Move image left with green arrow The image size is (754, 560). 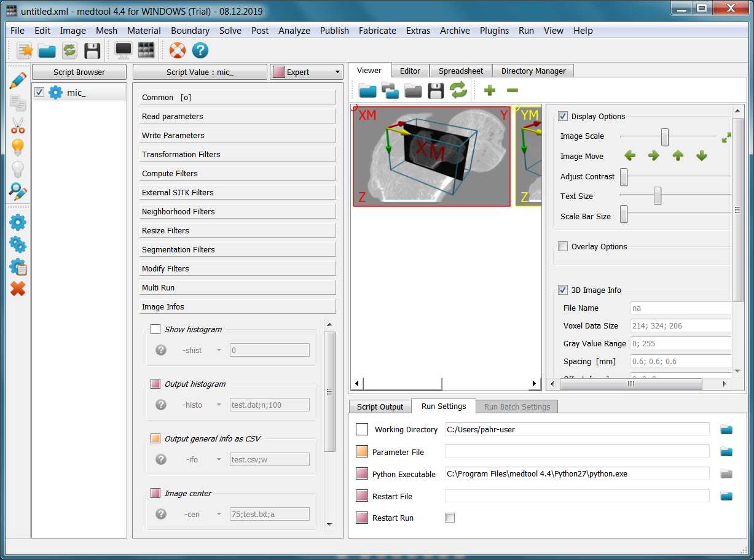pyautogui.click(x=630, y=156)
